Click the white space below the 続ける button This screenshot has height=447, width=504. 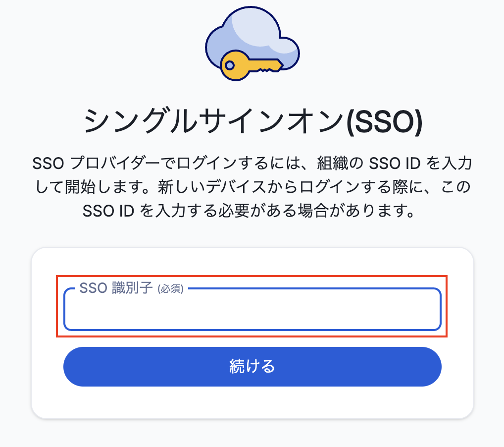point(252,402)
